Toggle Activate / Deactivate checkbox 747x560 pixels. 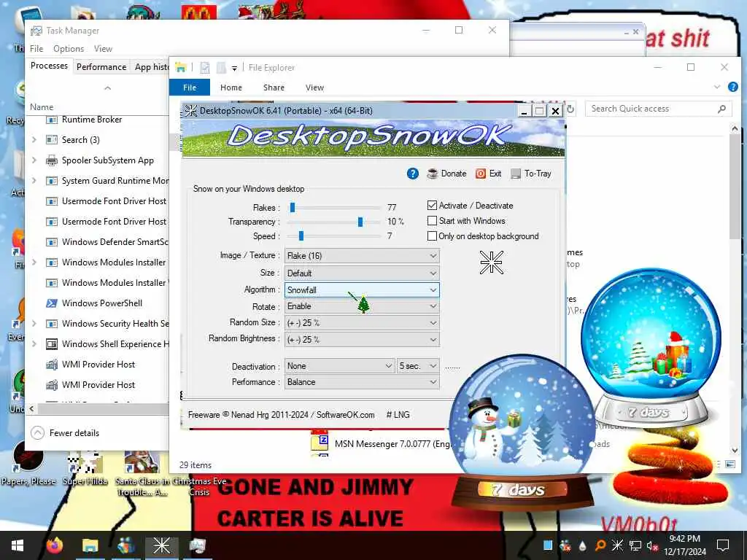[x=432, y=206]
